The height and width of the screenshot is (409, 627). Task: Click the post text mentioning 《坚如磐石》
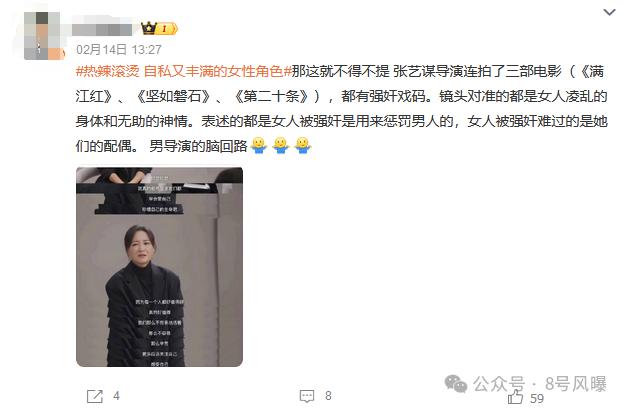pyautogui.click(x=173, y=96)
